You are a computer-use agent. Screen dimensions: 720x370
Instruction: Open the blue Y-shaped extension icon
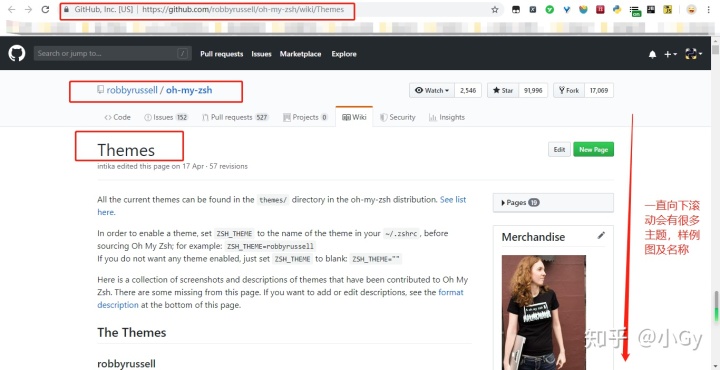[567, 9]
